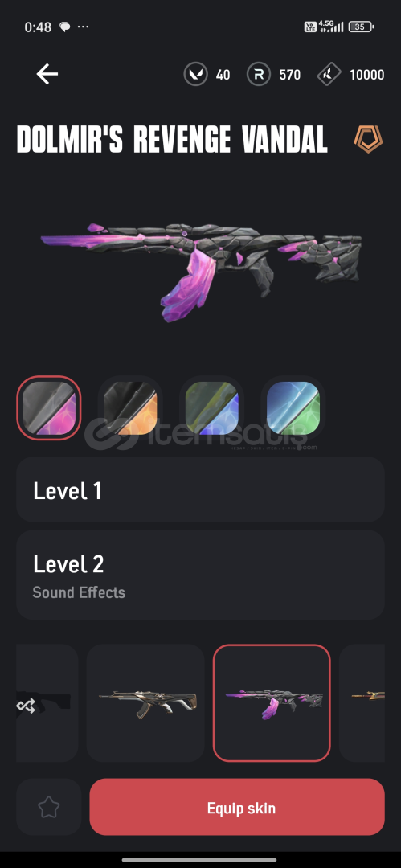Tap the battery indicator in status bar
Screen dimensions: 401x868
pyautogui.click(x=361, y=27)
